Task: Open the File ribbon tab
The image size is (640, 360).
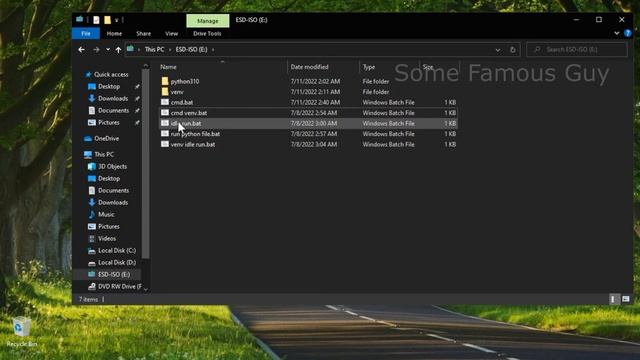Action: [86, 33]
